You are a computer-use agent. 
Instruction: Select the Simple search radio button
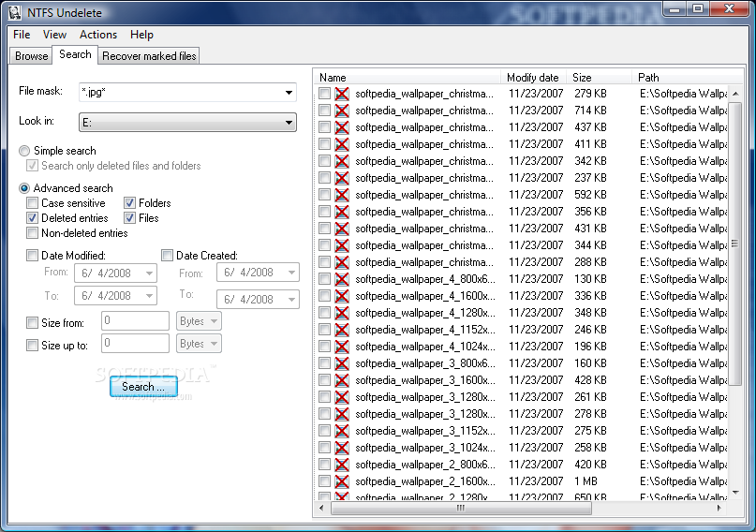[24, 151]
